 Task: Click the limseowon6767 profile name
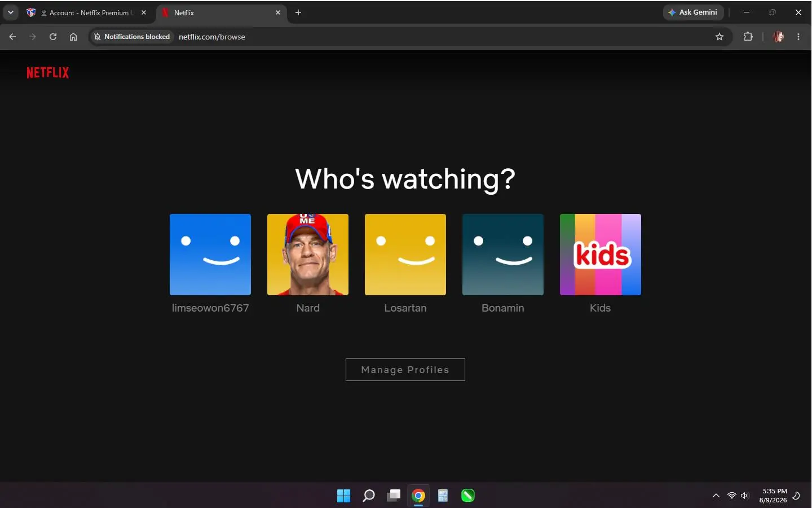pyautogui.click(x=210, y=308)
